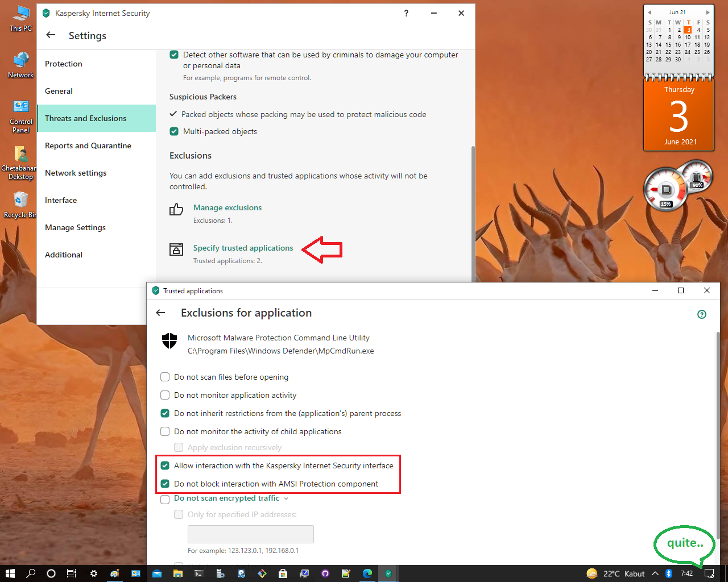Check Do not scan encrypted traffic
Screen dimensions: 728x582
tap(165, 500)
